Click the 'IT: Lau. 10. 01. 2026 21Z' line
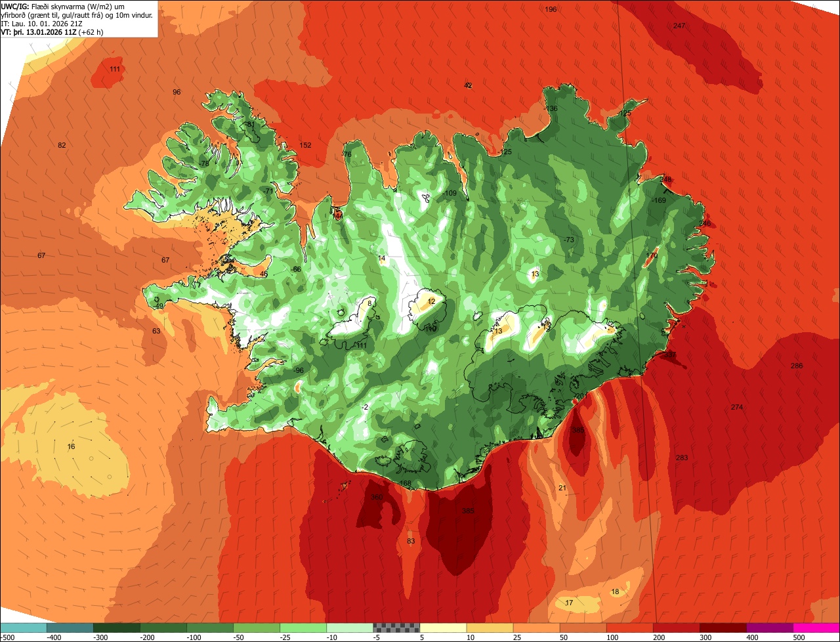 pos(41,23)
